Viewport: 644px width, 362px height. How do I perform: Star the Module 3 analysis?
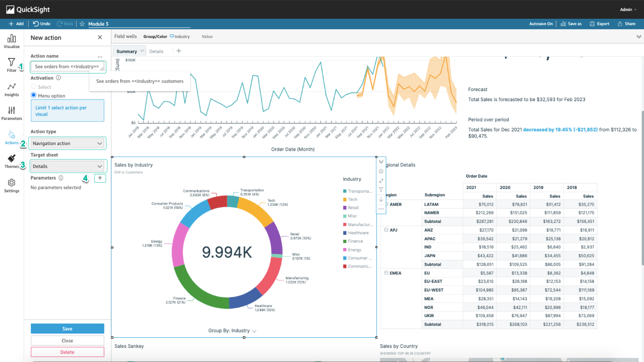(82, 24)
